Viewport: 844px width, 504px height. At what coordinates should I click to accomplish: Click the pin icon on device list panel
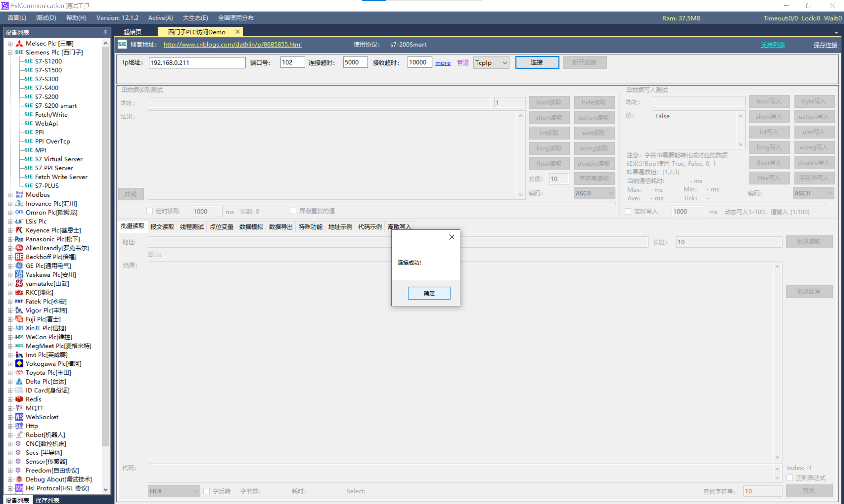click(x=105, y=32)
